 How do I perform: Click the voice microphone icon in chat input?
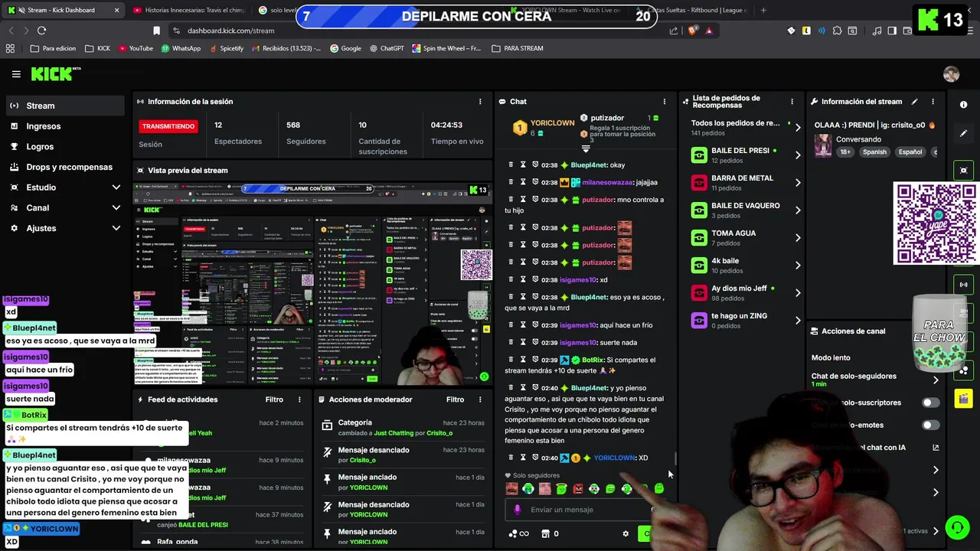(518, 510)
